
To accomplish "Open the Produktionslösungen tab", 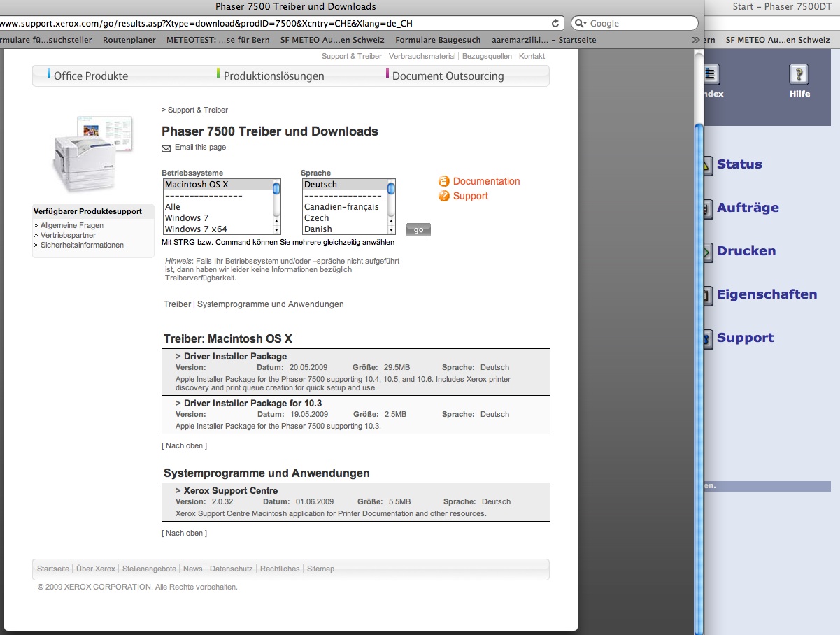I will tap(273, 76).
